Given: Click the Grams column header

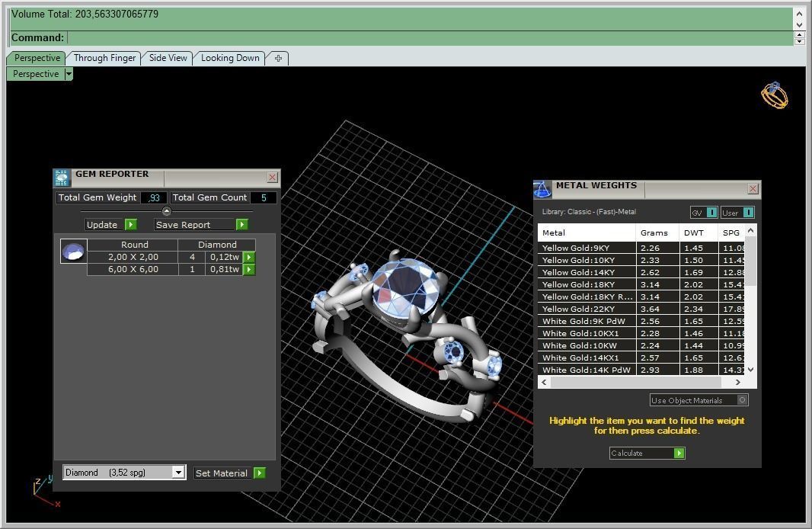Looking at the screenshot, I should 657,233.
